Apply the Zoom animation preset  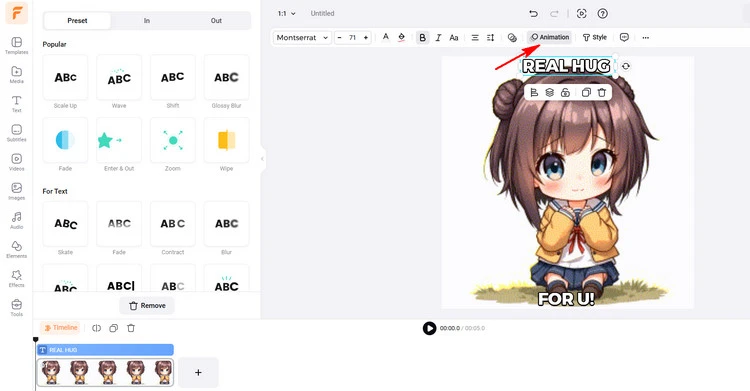173,140
